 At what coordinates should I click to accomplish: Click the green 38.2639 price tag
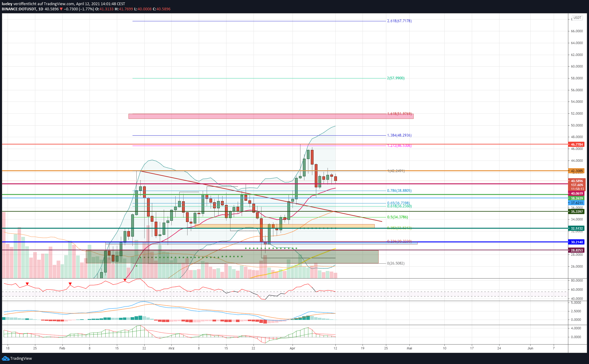click(x=577, y=198)
